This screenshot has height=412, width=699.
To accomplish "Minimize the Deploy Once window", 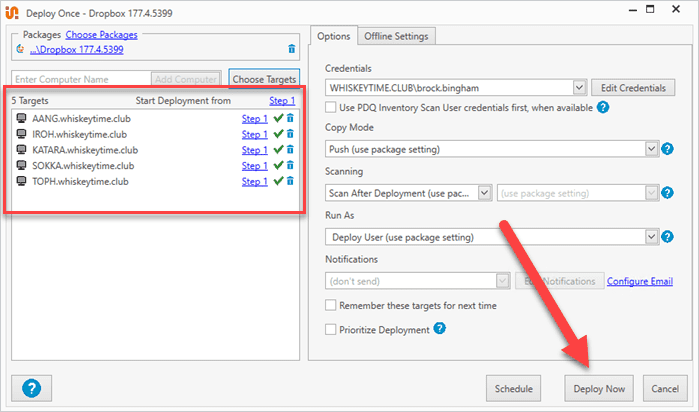I will click(x=633, y=10).
